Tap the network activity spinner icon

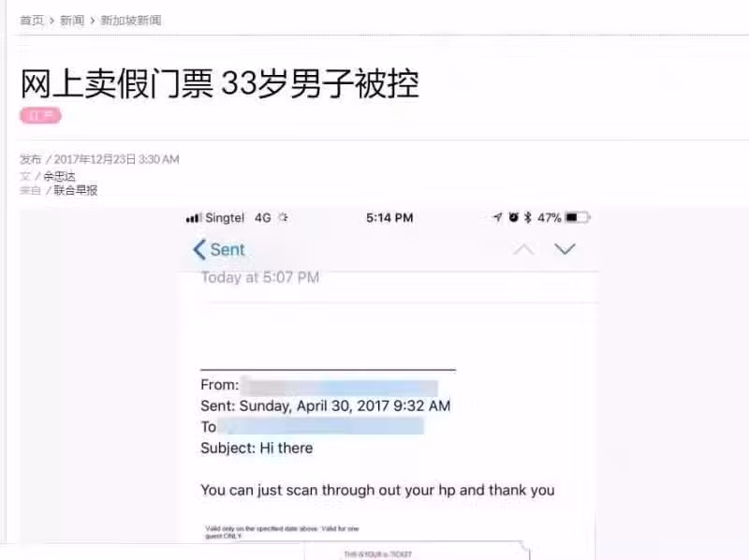tap(284, 217)
